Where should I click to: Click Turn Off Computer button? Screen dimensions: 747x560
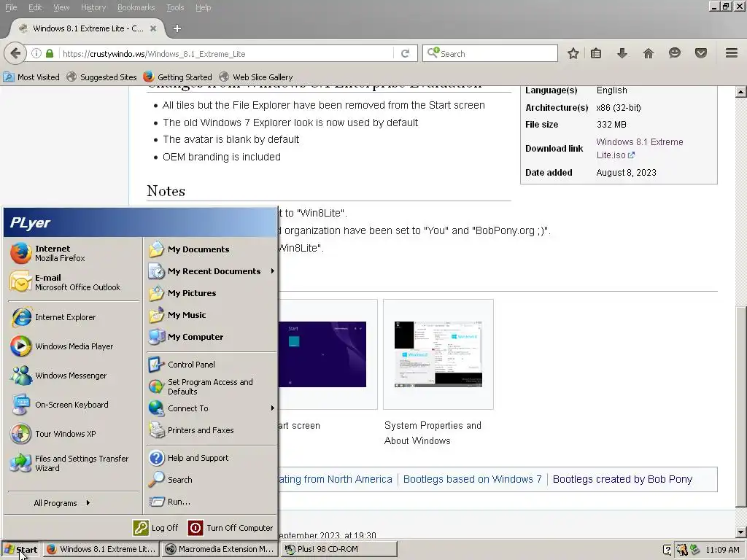(231, 528)
